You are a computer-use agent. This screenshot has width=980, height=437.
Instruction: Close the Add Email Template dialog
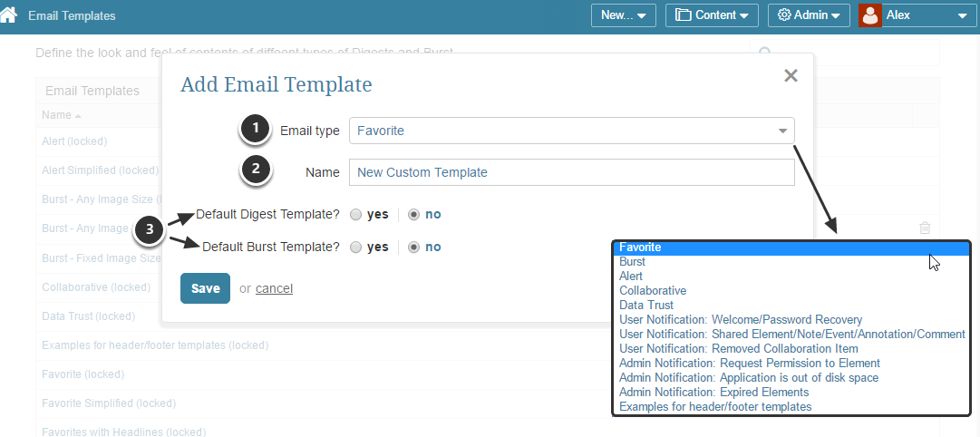click(x=791, y=76)
